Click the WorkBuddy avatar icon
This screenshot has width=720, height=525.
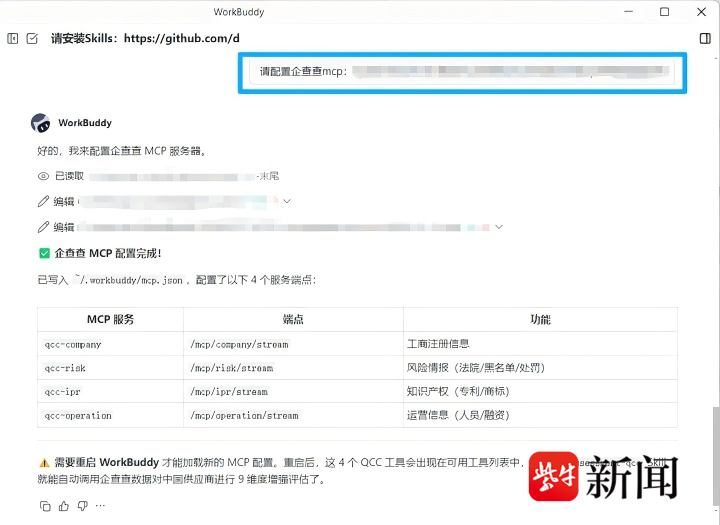click(41, 123)
